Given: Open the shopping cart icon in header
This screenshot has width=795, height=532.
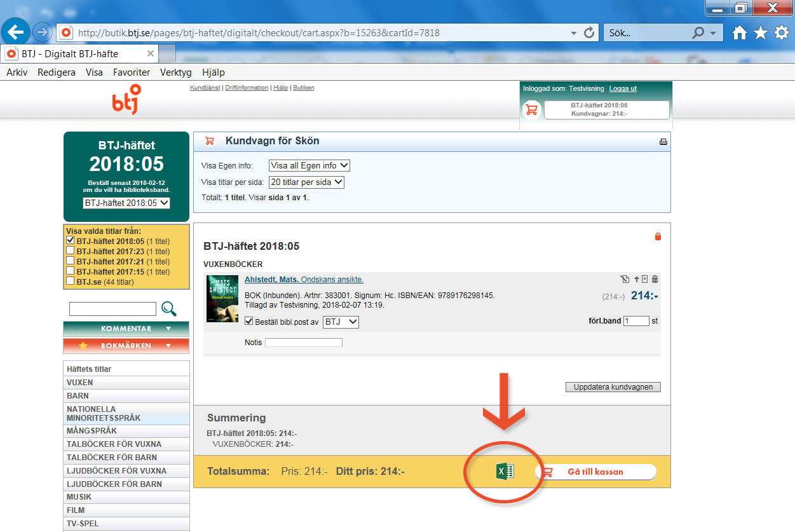Looking at the screenshot, I should point(531,110).
